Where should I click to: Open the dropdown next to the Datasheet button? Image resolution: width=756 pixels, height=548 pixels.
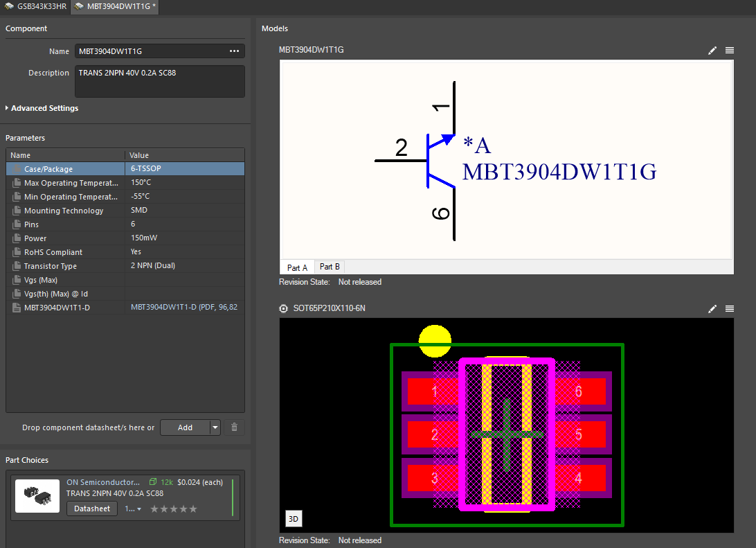coord(133,509)
